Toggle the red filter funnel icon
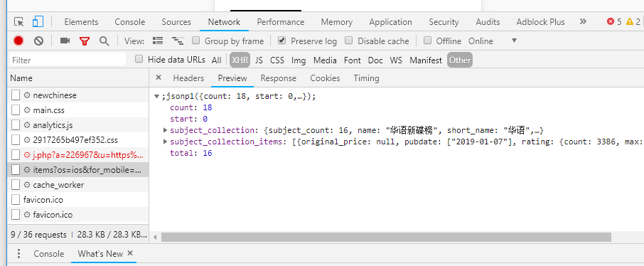This screenshot has height=266, width=644. 85,41
